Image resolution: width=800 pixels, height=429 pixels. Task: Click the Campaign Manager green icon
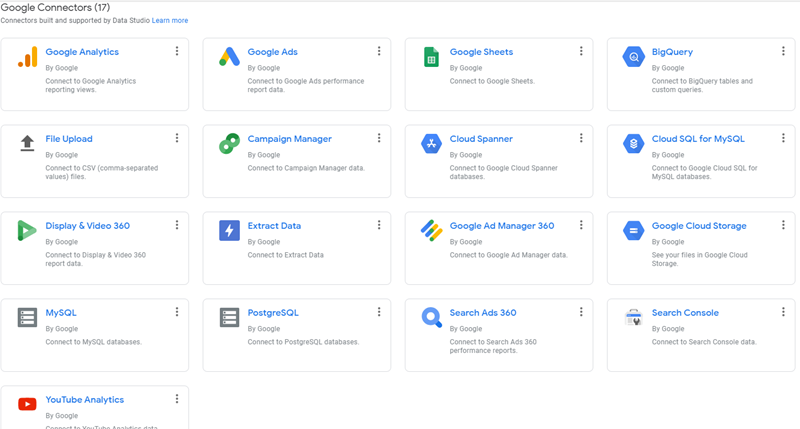tap(230, 144)
